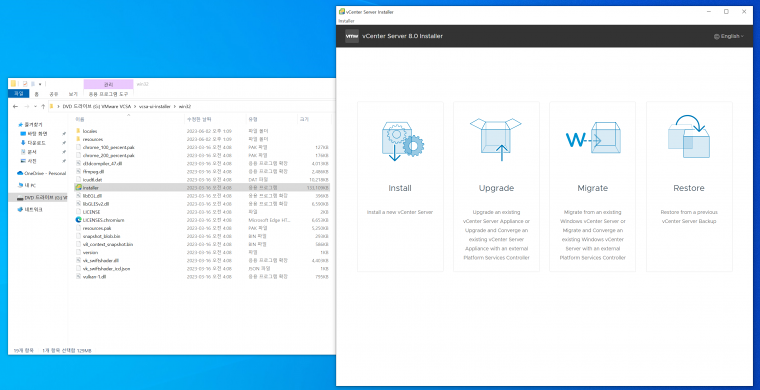Image resolution: width=760 pixels, height=390 pixels.
Task: Select 문서 in navigation pane
Action: coord(30,152)
